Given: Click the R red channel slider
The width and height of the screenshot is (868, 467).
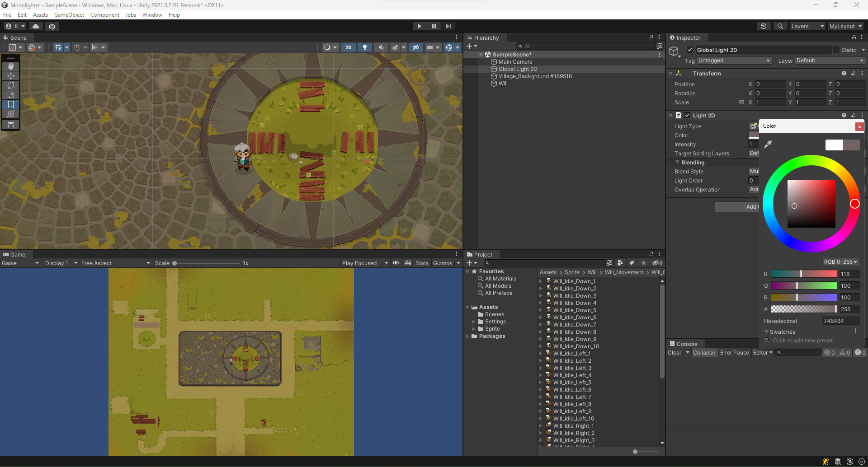Looking at the screenshot, I should tap(804, 274).
